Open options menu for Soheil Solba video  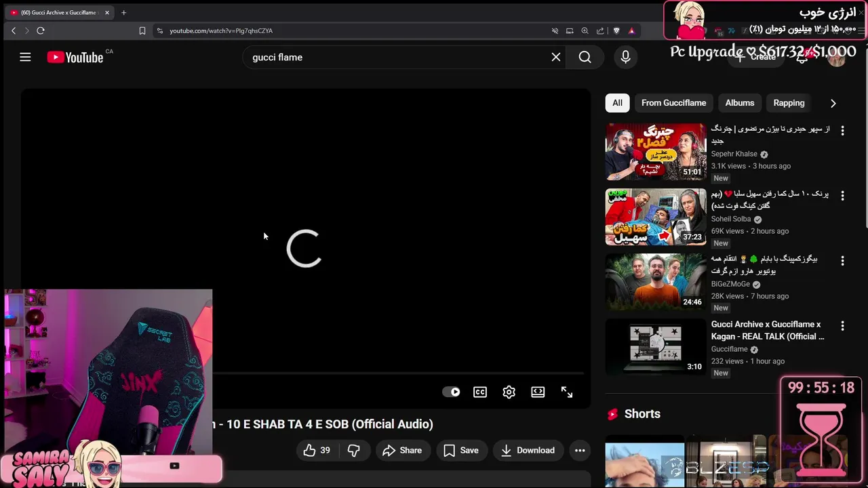tap(842, 196)
